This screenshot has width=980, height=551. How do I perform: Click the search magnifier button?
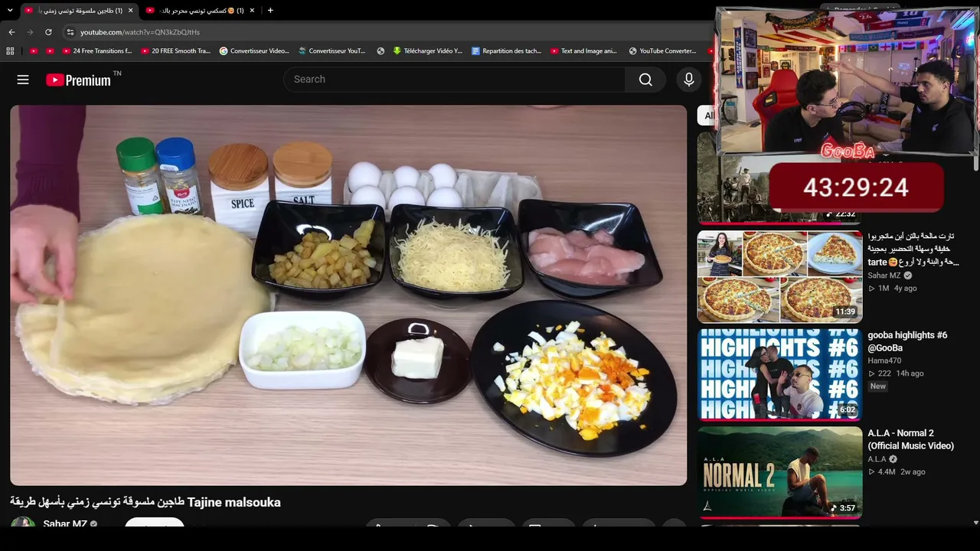(x=645, y=80)
